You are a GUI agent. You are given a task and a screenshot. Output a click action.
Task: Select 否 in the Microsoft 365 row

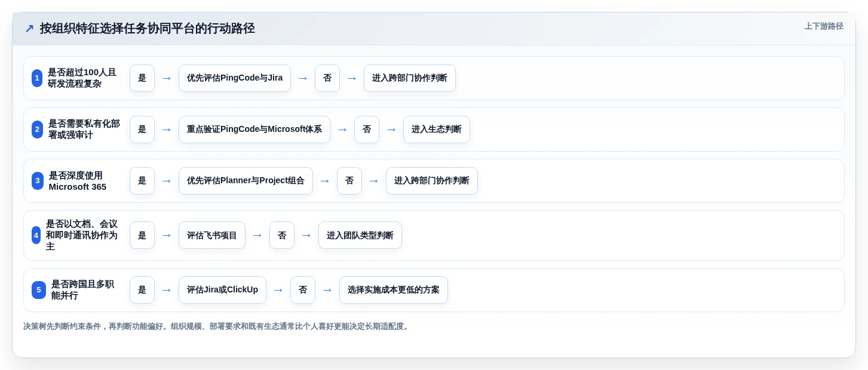click(x=349, y=181)
